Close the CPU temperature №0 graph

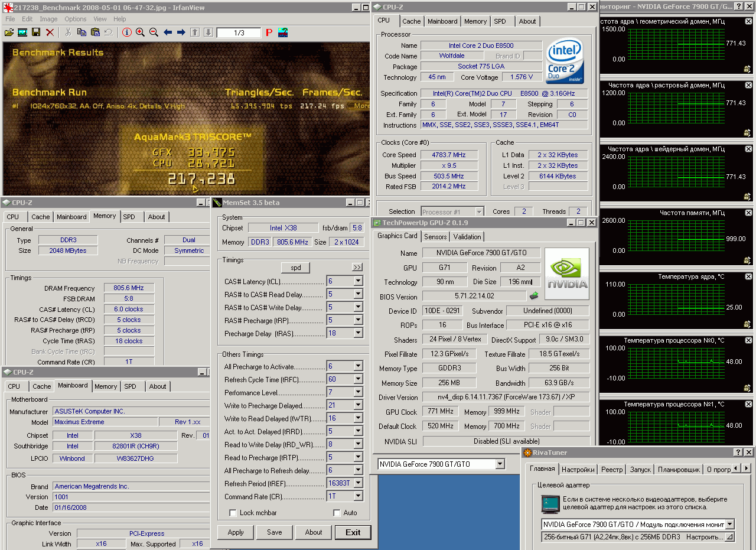tap(748, 341)
